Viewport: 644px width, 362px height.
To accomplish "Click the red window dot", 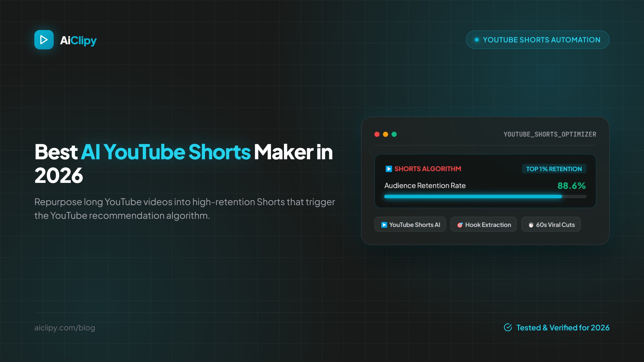I will [377, 134].
